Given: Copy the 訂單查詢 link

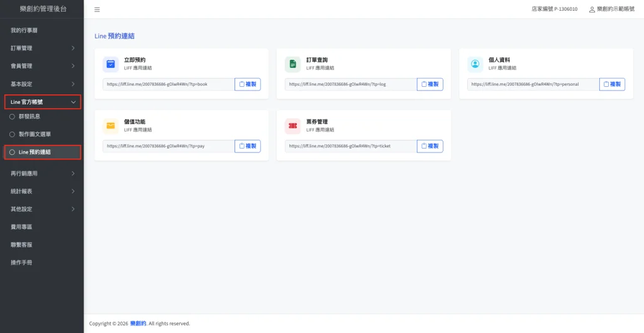Looking at the screenshot, I should pos(430,84).
